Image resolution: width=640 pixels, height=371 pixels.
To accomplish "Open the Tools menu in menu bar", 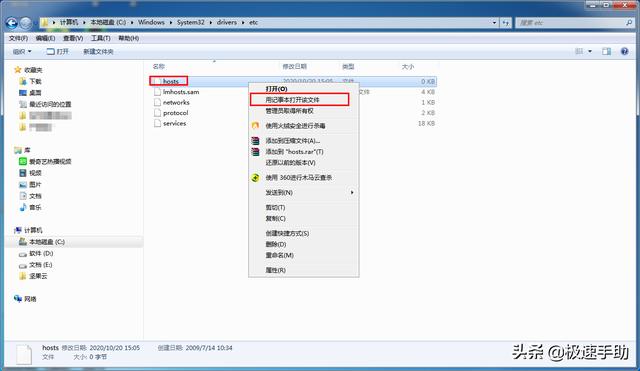I will pyautogui.click(x=100, y=38).
